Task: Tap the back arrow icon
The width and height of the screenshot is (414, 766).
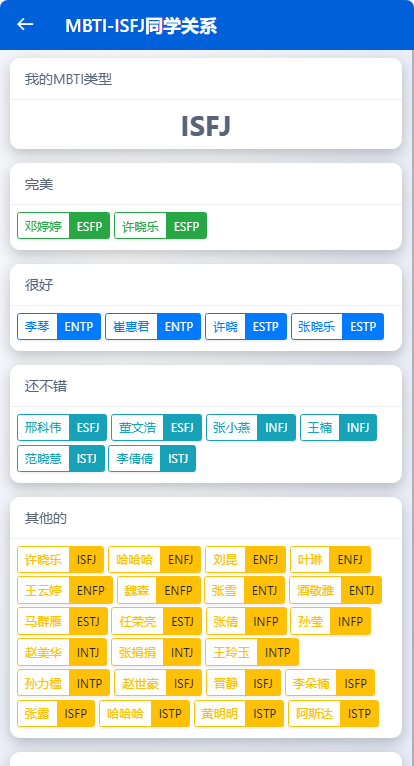Action: [25, 24]
